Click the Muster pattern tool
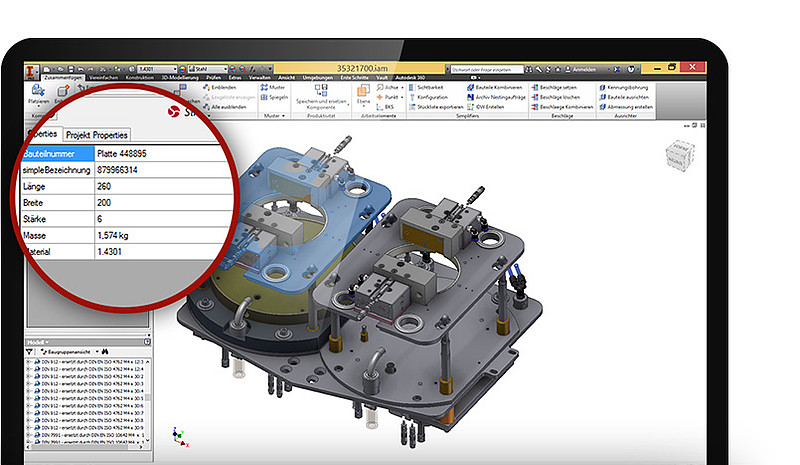 pos(273,88)
